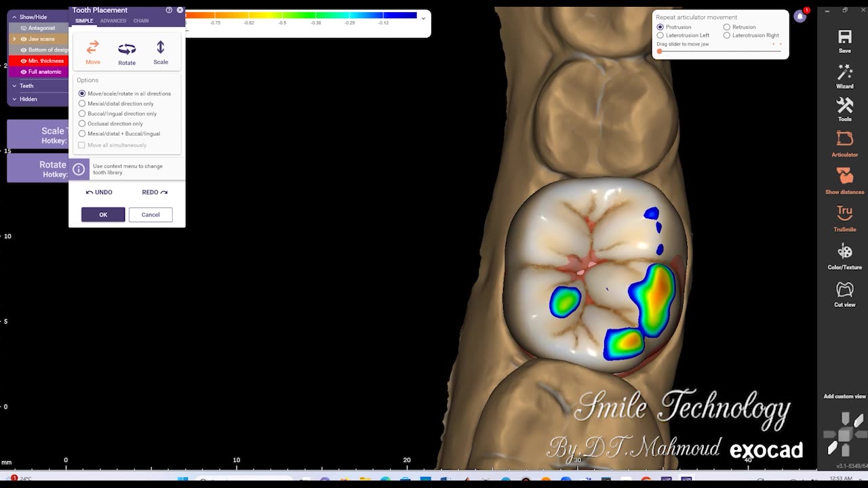Open the Tools panel icon
Viewport: 868px width, 488px height.
point(844,109)
